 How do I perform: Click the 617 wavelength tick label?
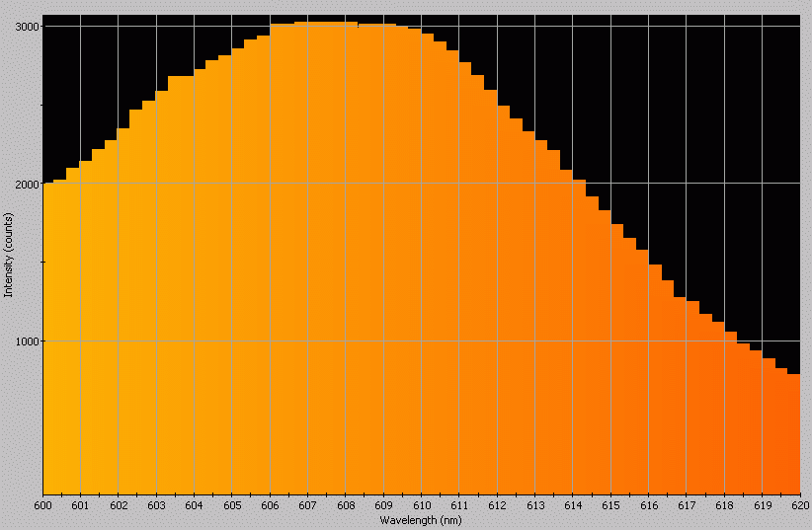pyautogui.click(x=687, y=505)
